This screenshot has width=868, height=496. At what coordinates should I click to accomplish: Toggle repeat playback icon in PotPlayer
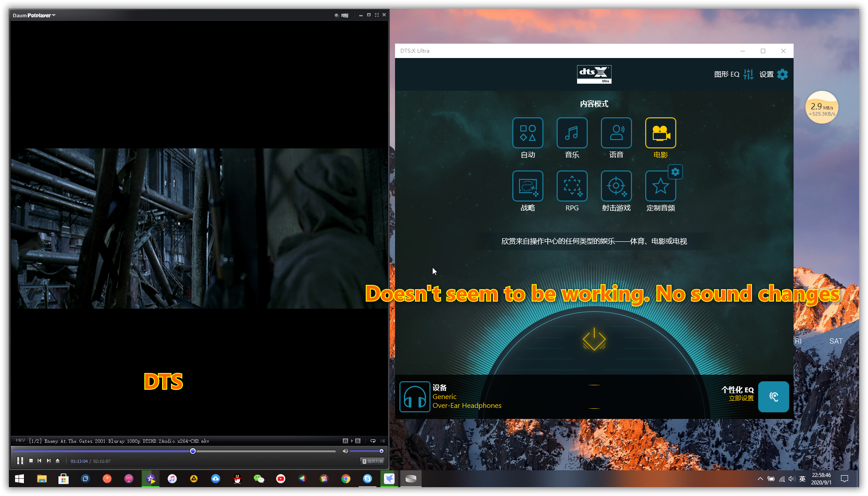(x=373, y=441)
